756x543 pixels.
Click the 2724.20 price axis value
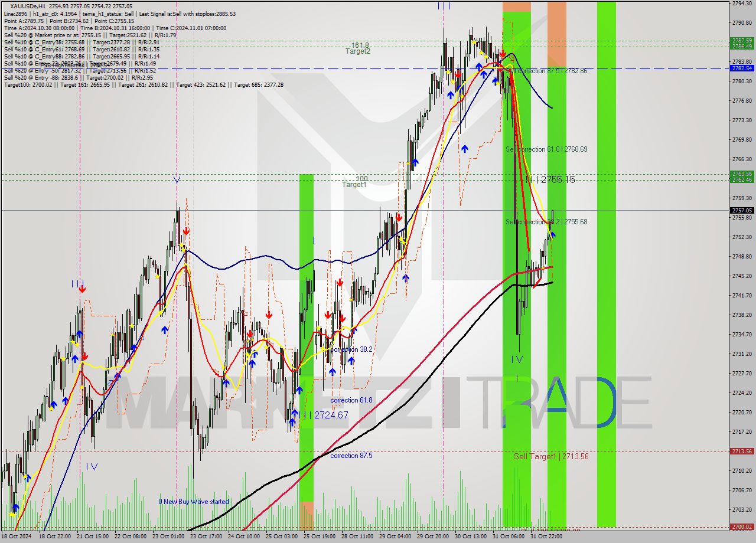coord(742,393)
